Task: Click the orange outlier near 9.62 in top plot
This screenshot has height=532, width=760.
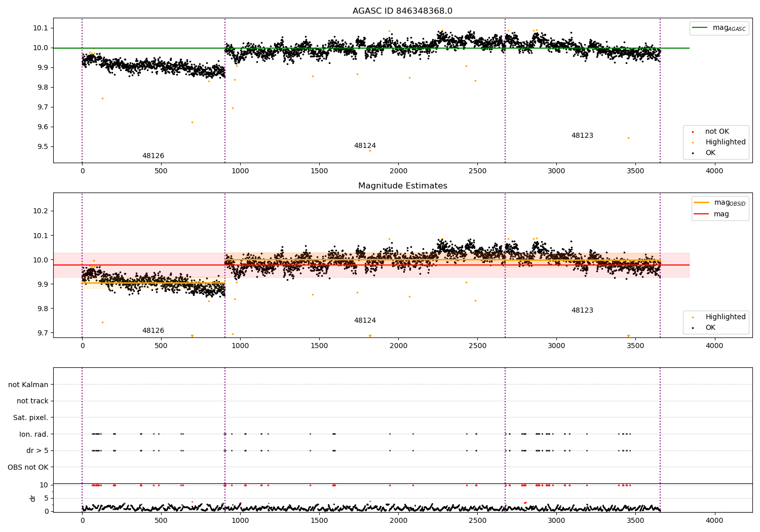Action: click(192, 122)
